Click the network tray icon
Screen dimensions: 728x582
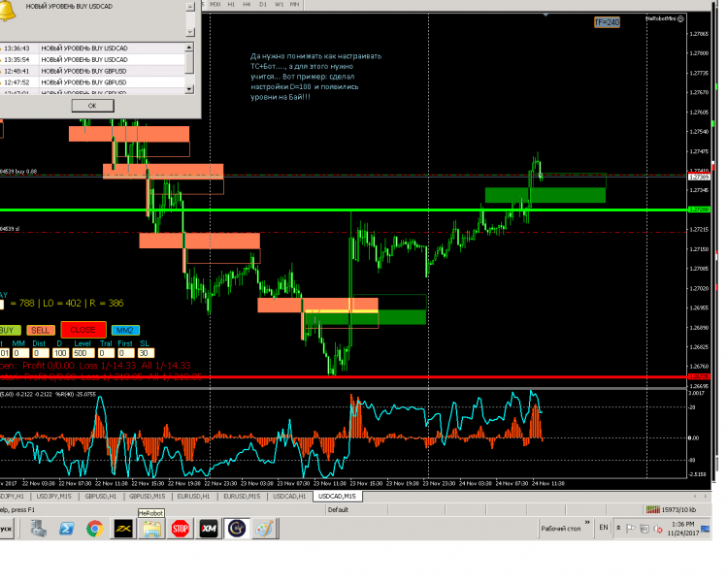(645, 528)
